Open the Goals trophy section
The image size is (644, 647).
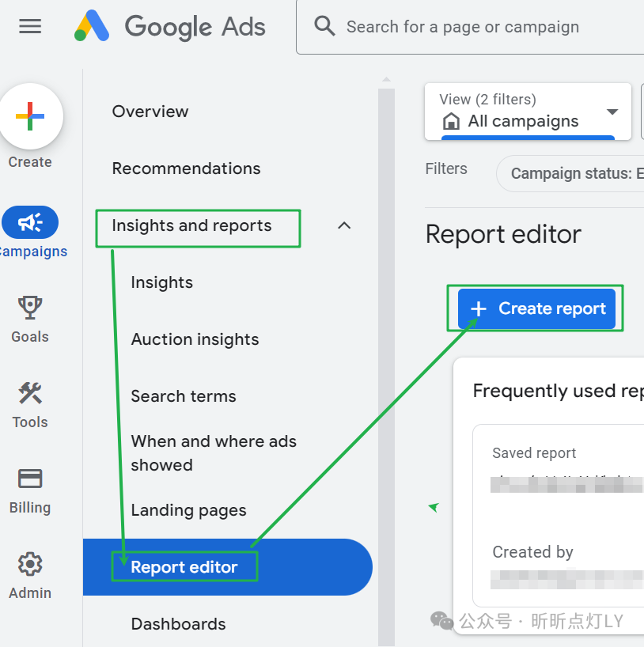[30, 319]
